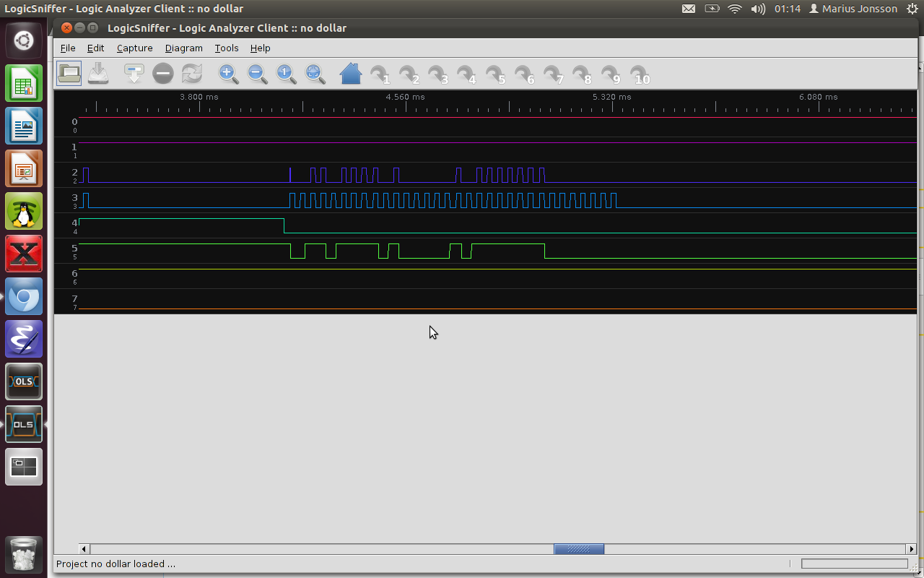Start a capture with the Begin capture icon

point(134,73)
